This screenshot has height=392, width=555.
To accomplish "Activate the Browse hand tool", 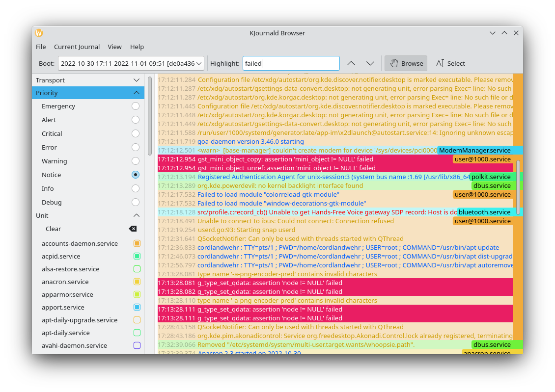I will [x=406, y=63].
